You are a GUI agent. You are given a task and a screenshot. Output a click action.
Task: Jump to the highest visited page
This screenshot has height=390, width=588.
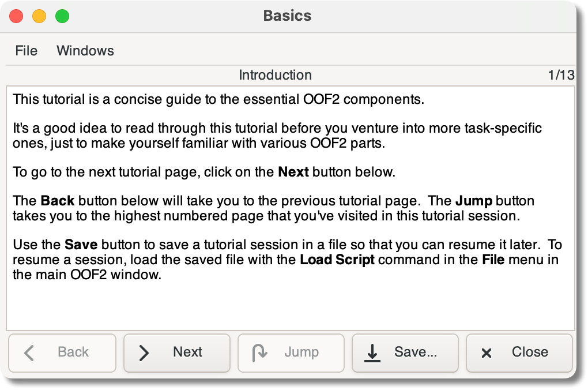click(x=291, y=352)
